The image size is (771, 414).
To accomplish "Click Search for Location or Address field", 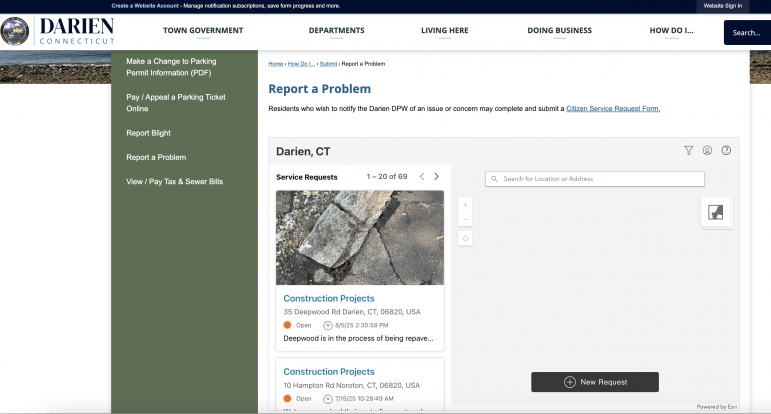I will click(594, 179).
